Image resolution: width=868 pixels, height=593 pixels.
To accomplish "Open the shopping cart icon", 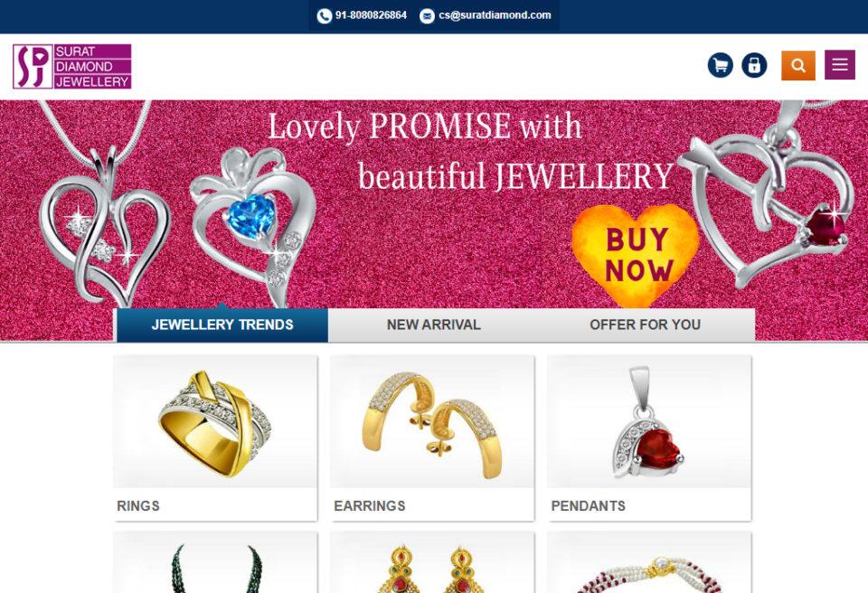I will click(x=721, y=65).
